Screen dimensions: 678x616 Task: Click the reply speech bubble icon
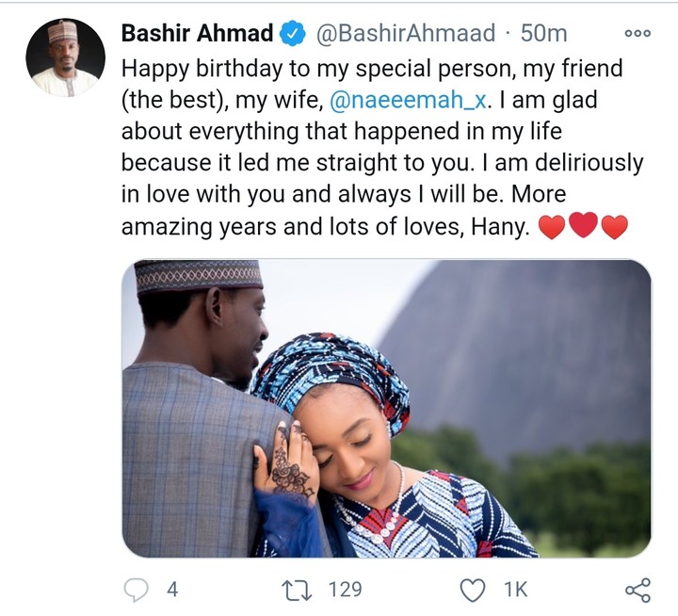(137, 589)
